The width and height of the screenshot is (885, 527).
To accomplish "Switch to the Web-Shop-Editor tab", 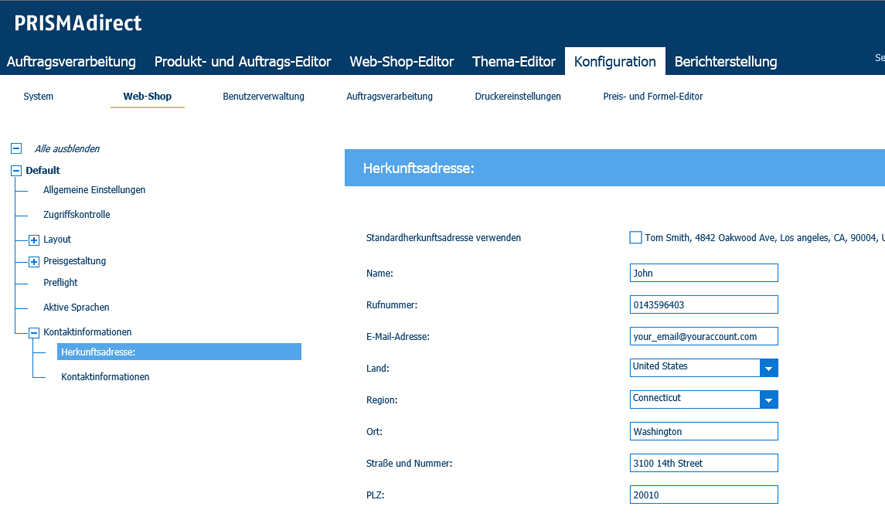I will coord(402,62).
